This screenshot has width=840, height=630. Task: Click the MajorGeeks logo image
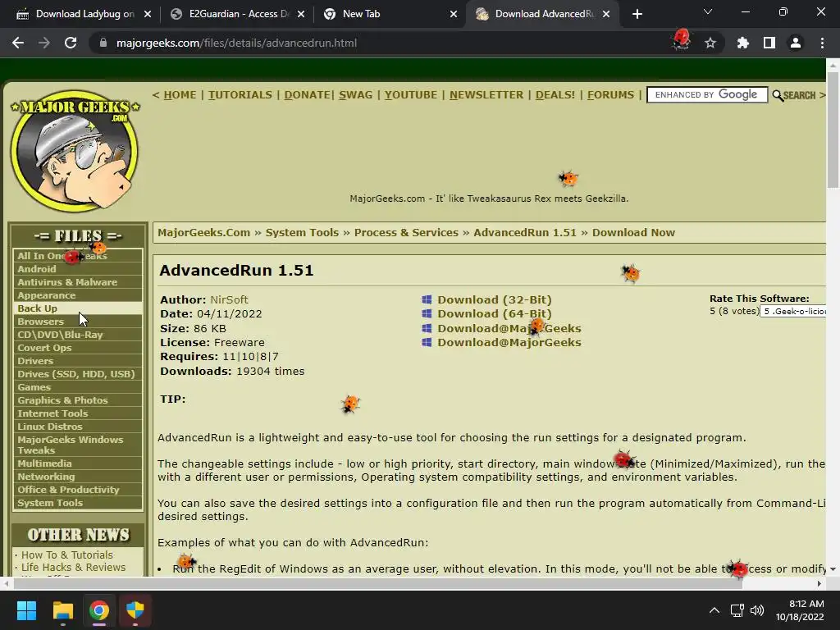click(x=75, y=150)
